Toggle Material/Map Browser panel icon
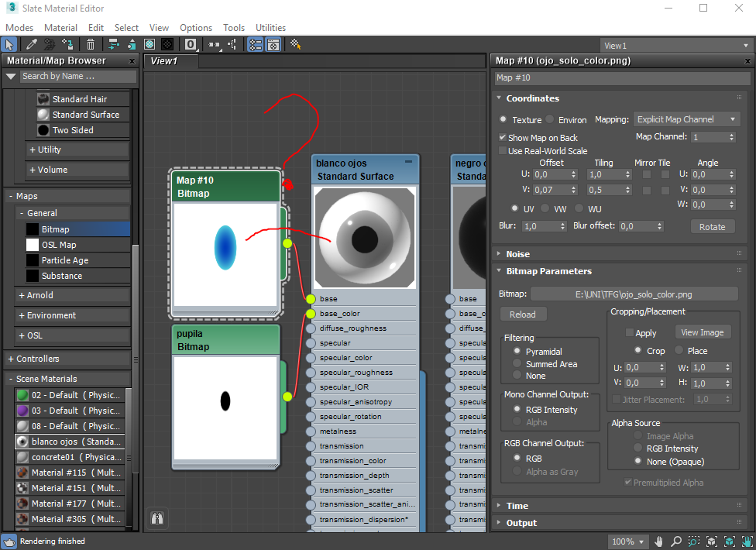This screenshot has width=756, height=550. click(255, 45)
